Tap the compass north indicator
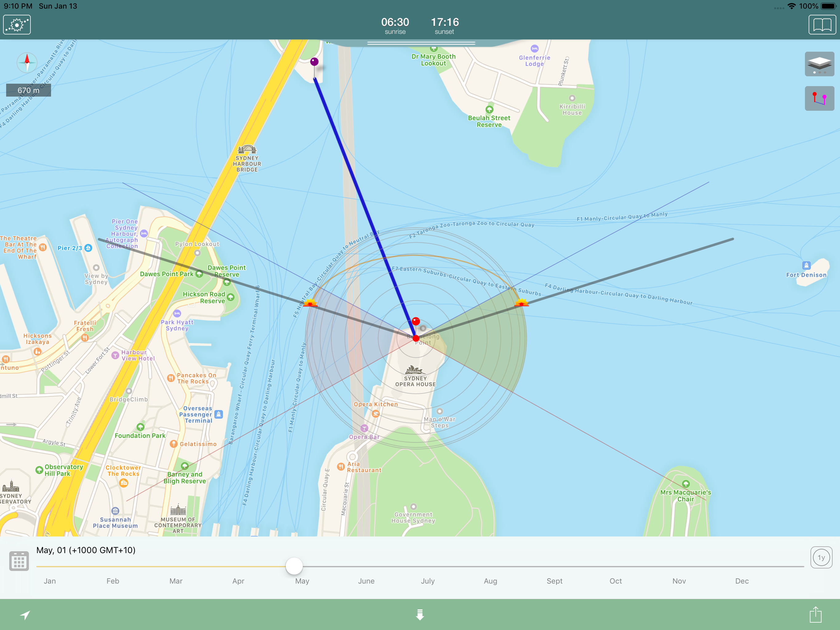The width and height of the screenshot is (840, 630). (27, 62)
